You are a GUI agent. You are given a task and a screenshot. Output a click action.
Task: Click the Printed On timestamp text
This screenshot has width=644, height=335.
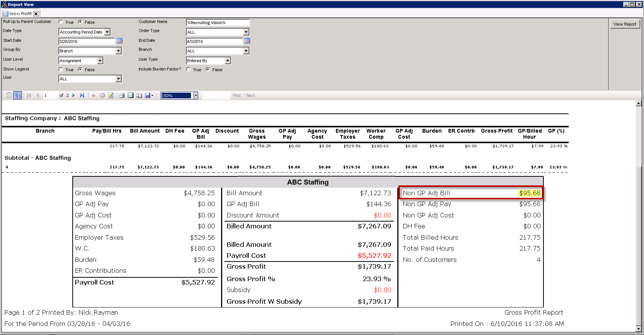pyautogui.click(x=507, y=324)
